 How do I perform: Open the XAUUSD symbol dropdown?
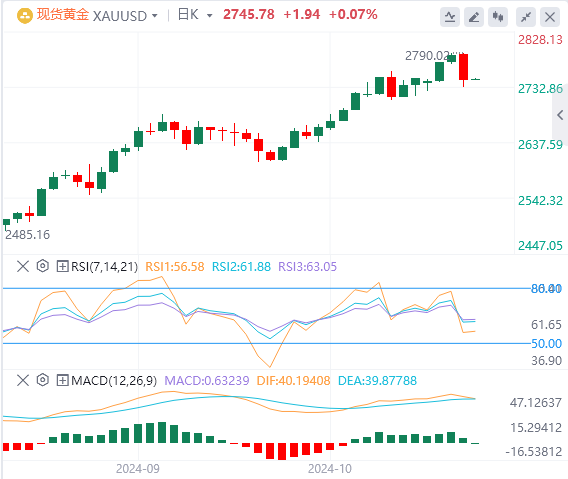click(x=125, y=16)
